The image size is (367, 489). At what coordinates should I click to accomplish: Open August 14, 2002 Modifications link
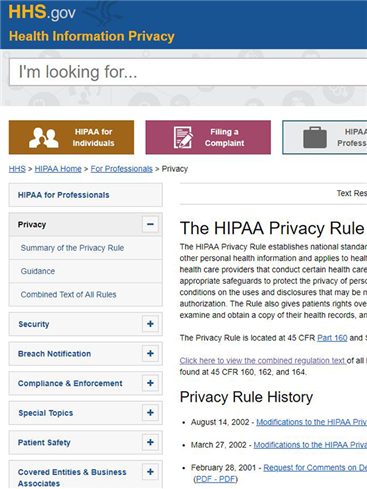click(311, 422)
